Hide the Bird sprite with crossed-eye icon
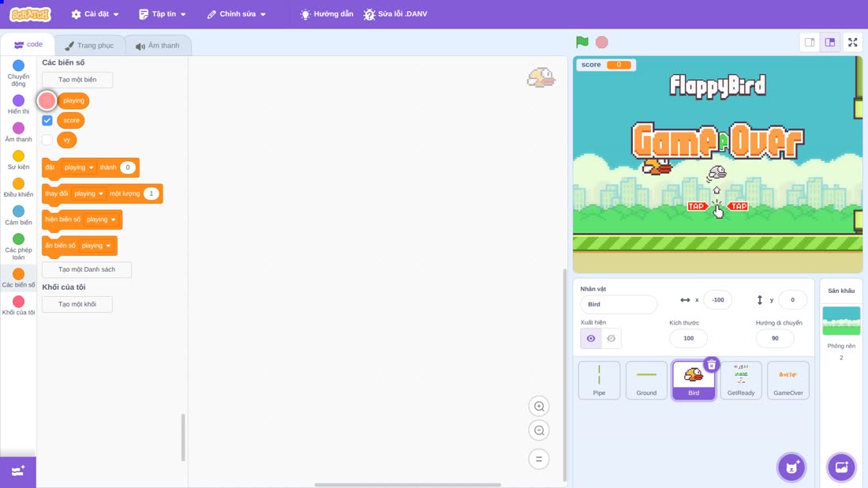 tap(611, 339)
